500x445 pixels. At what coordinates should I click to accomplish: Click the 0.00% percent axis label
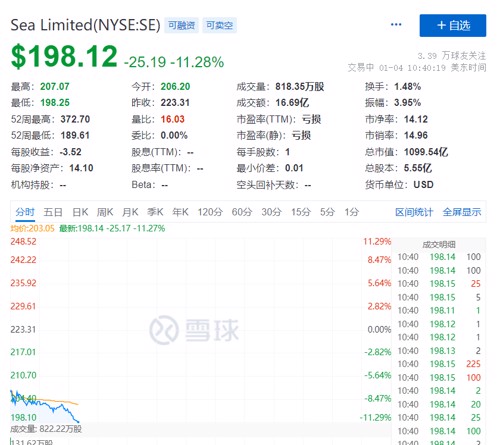point(379,330)
